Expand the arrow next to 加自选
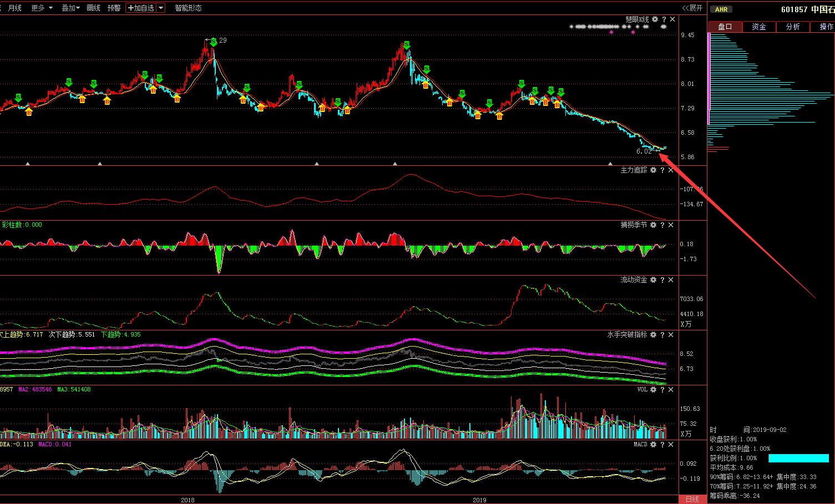The image size is (835, 504). pos(161,8)
